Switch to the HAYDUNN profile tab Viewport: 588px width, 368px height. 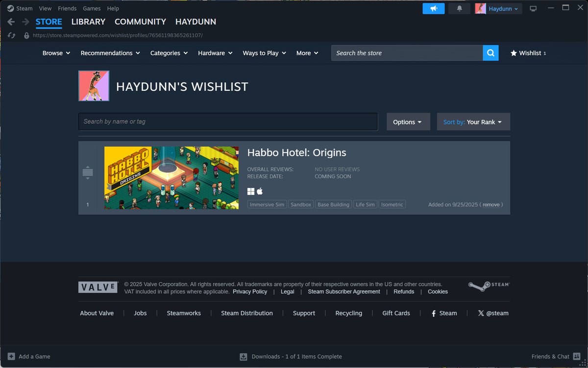coord(196,22)
